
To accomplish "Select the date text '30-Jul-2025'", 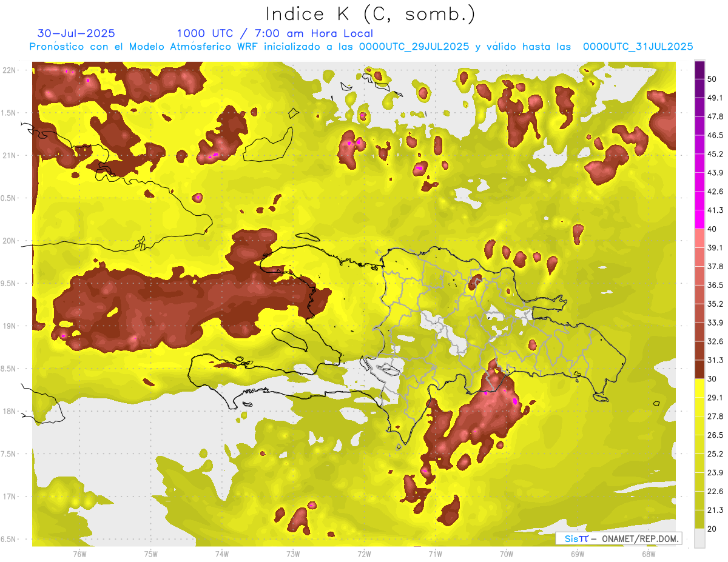I will pos(76,33).
